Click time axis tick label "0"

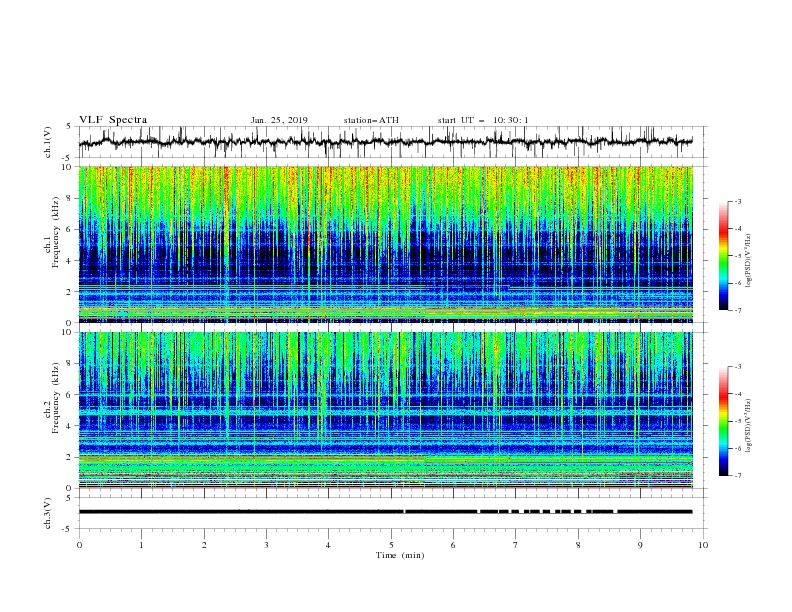79,545
